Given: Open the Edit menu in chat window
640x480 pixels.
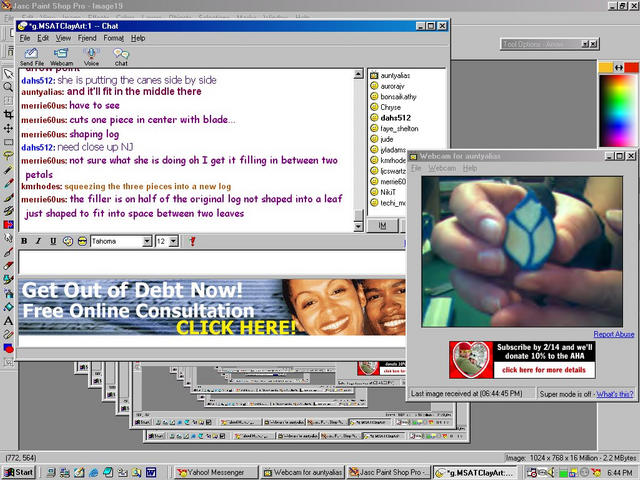Looking at the screenshot, I should click(x=43, y=38).
